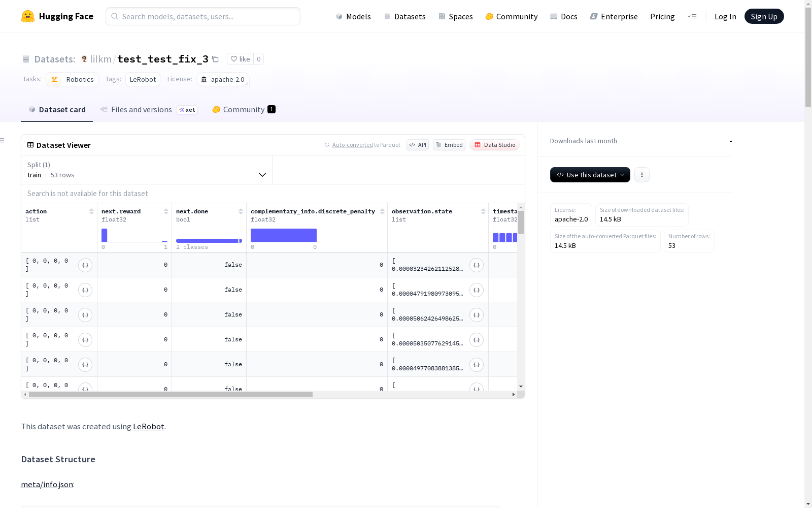Sort by the observation.state column
The width and height of the screenshot is (812, 508).
[483, 211]
